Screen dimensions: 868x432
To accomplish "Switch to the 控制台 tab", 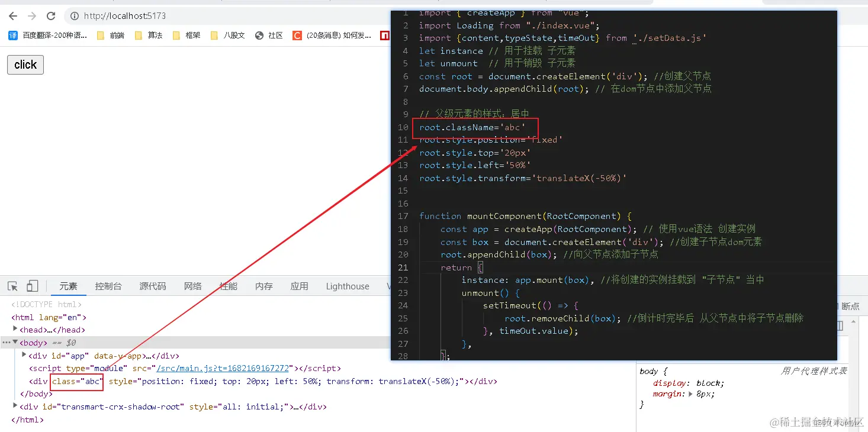I will pyautogui.click(x=108, y=286).
